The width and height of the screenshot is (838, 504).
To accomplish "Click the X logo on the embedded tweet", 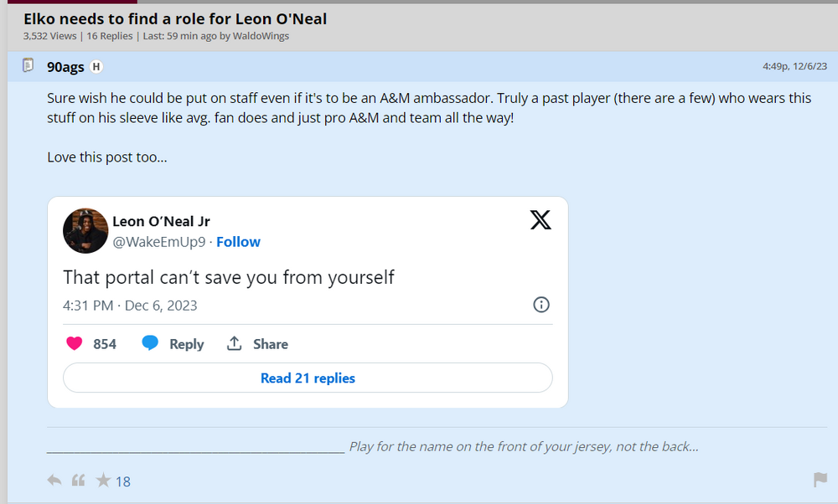I will click(541, 220).
